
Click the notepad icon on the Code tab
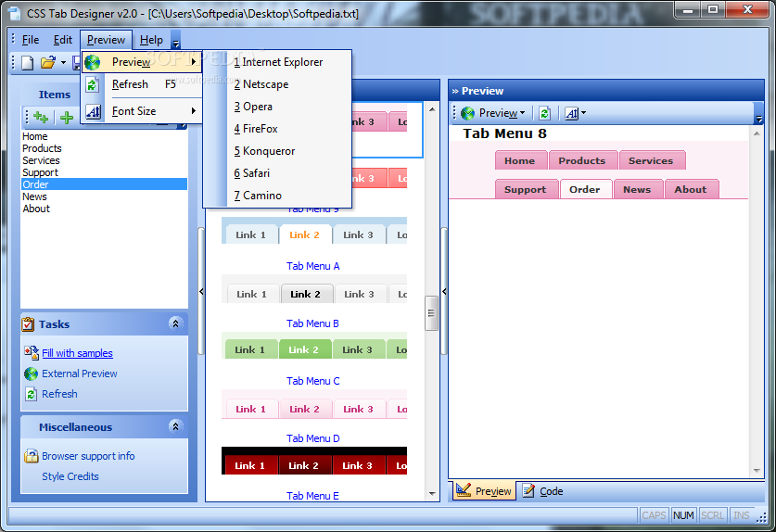(x=528, y=490)
